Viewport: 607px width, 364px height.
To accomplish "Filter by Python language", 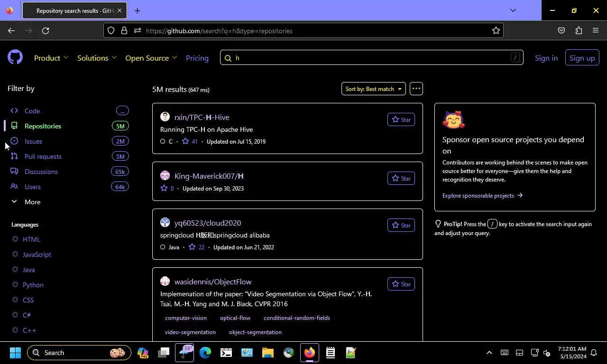I will 33,285.
